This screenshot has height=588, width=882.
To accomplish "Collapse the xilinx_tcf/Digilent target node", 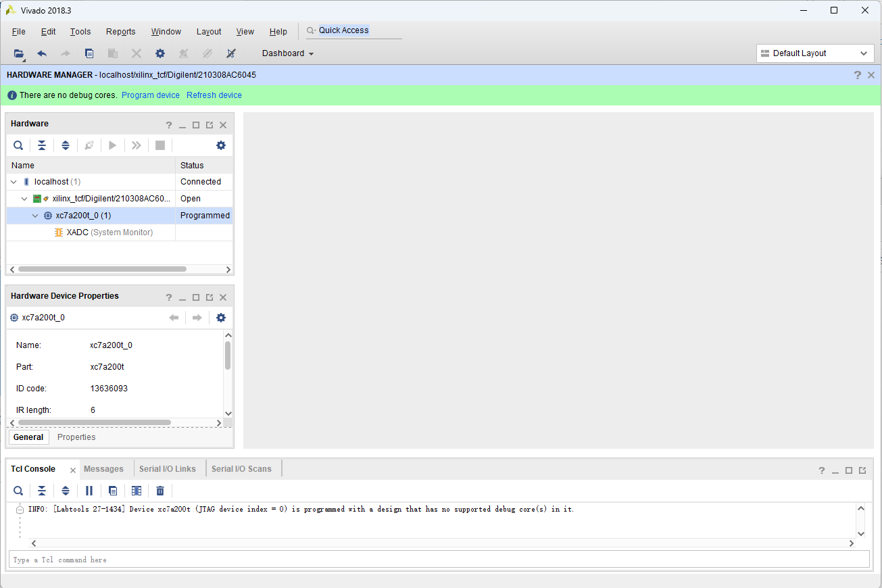I will tap(24, 199).
